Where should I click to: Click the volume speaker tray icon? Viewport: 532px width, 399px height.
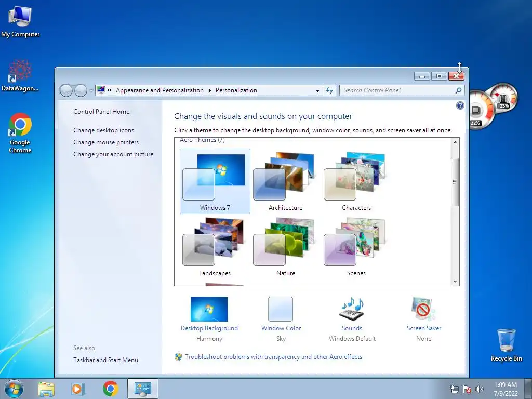[x=480, y=389]
